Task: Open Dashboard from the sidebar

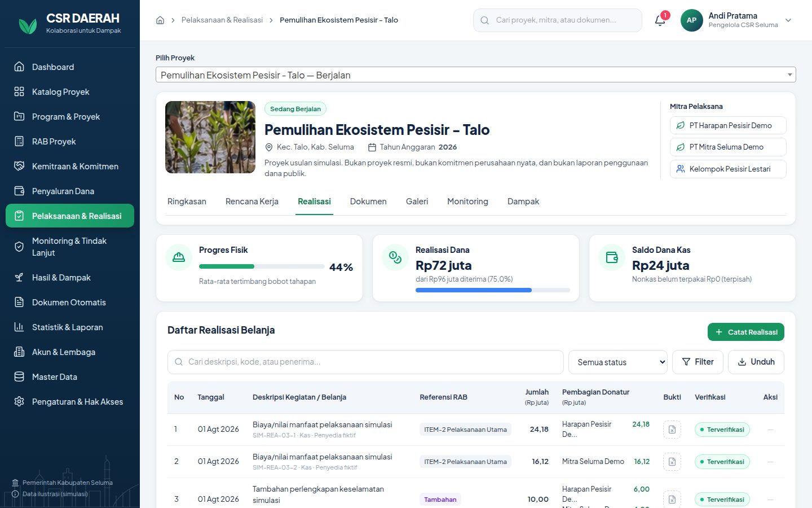Action: 70,67
